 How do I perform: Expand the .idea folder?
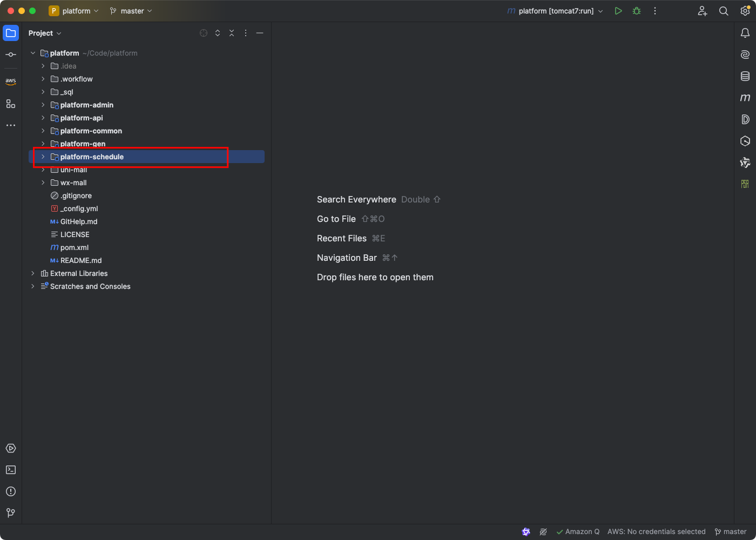(x=43, y=66)
